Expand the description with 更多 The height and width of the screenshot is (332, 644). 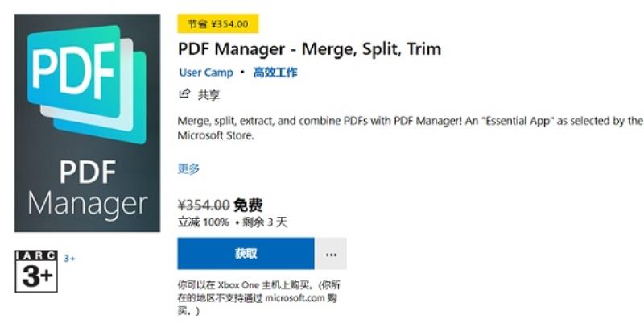[188, 169]
